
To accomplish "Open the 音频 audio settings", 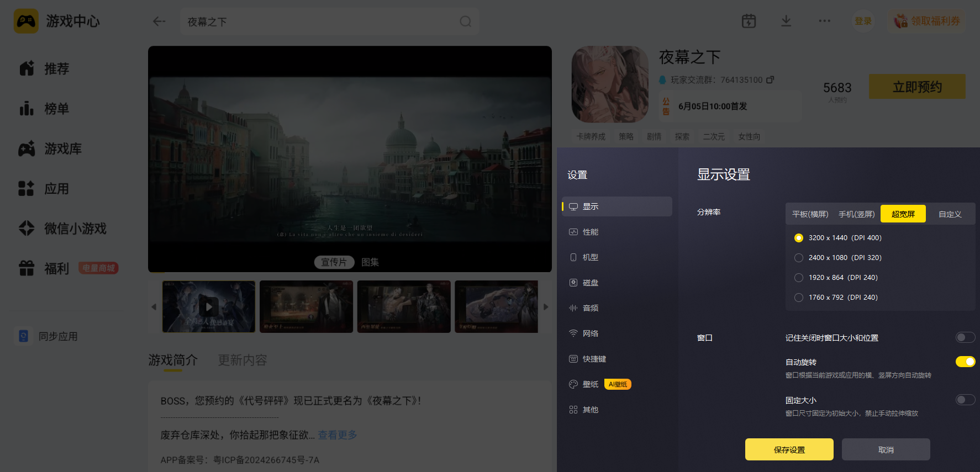I will [617, 308].
